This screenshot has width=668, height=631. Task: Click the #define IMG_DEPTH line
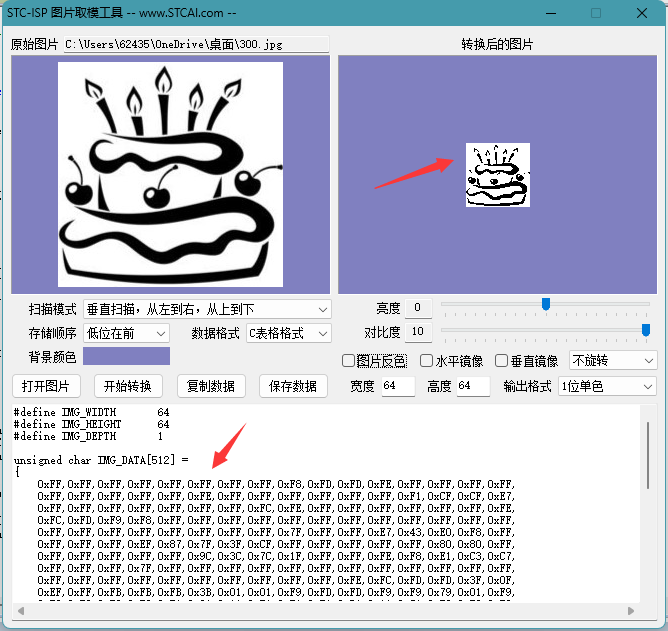[88, 436]
